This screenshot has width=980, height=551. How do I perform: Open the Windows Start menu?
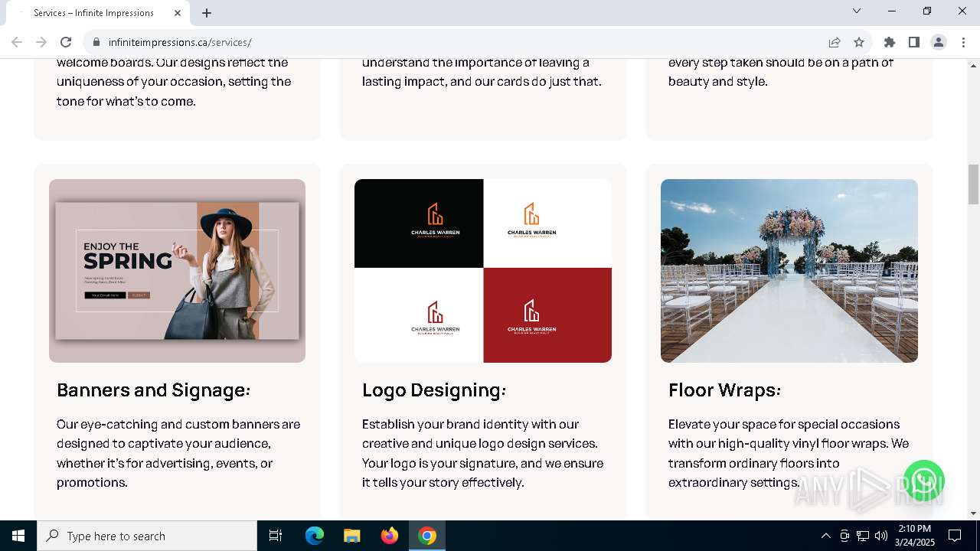coord(18,536)
